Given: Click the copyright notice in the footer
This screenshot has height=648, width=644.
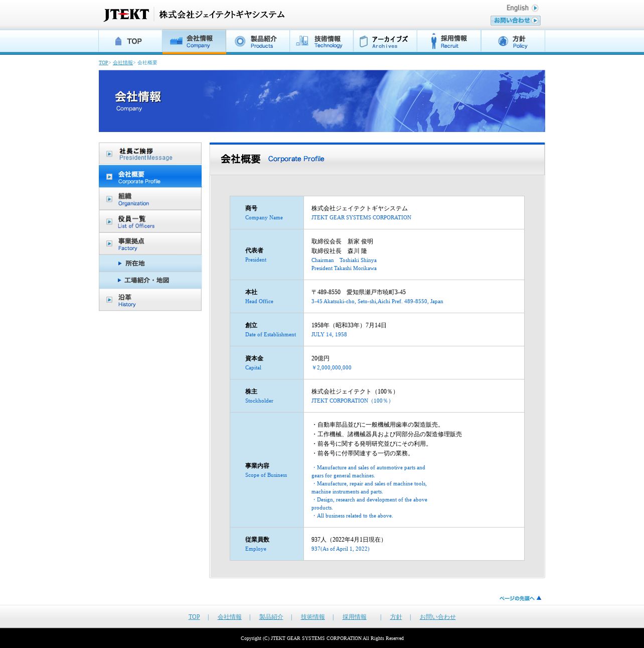Looking at the screenshot, I should 322,638.
